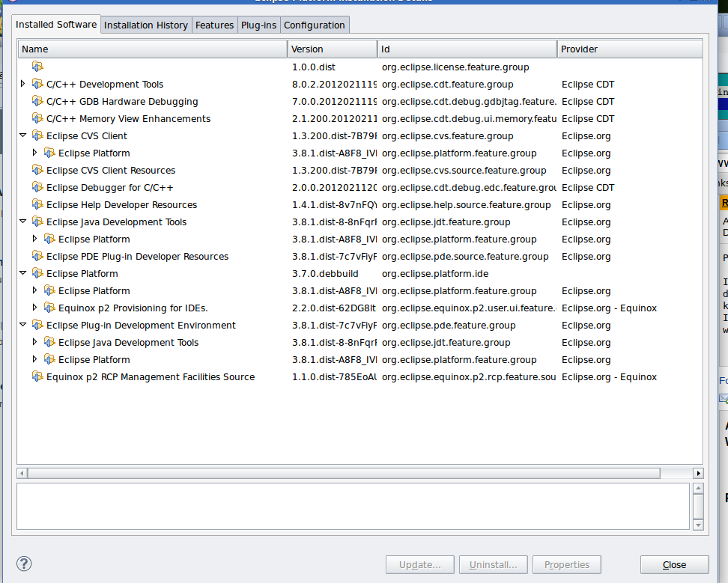728x583 pixels.
Task: Click the 'org.eclipse.cvs.source.feature.group' Id cell
Action: 464,170
